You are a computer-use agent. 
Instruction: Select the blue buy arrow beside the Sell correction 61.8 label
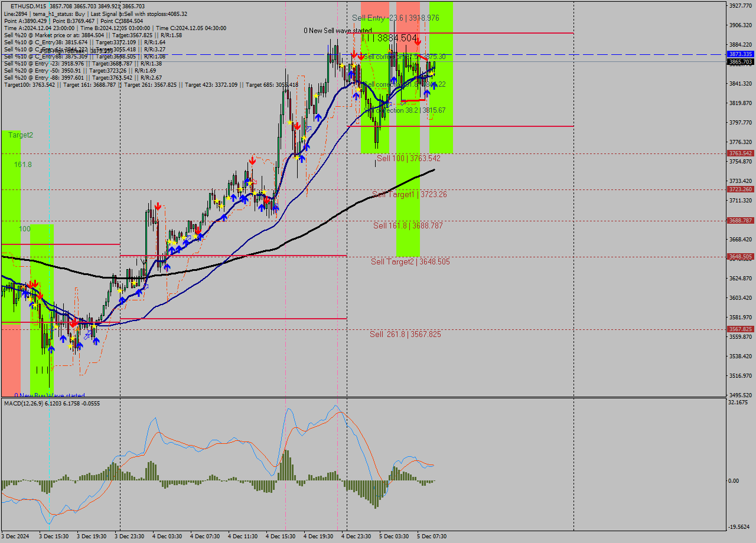pos(434,85)
